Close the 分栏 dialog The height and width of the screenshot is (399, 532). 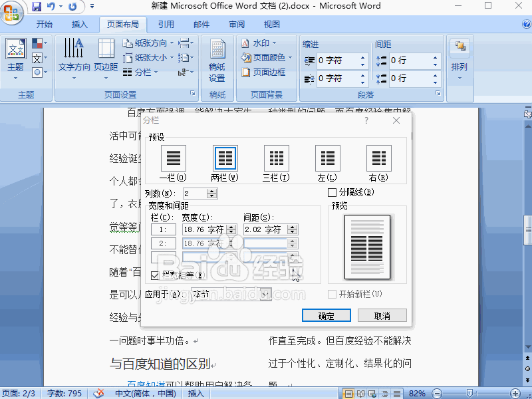point(396,120)
